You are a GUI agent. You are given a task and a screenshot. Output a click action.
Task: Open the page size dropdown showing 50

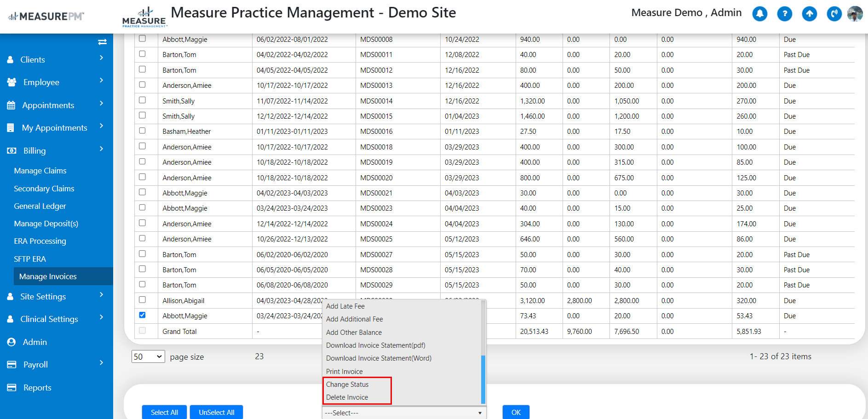coord(148,357)
